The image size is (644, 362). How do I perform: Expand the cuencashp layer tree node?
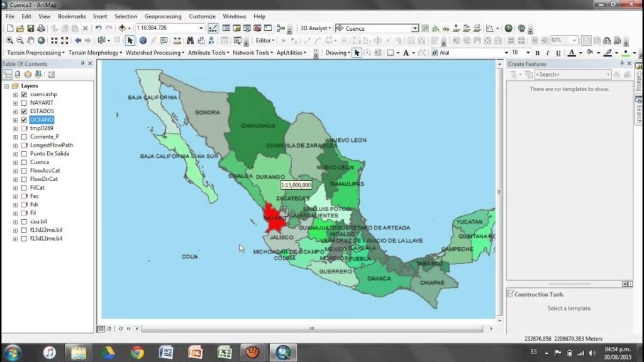(15, 94)
